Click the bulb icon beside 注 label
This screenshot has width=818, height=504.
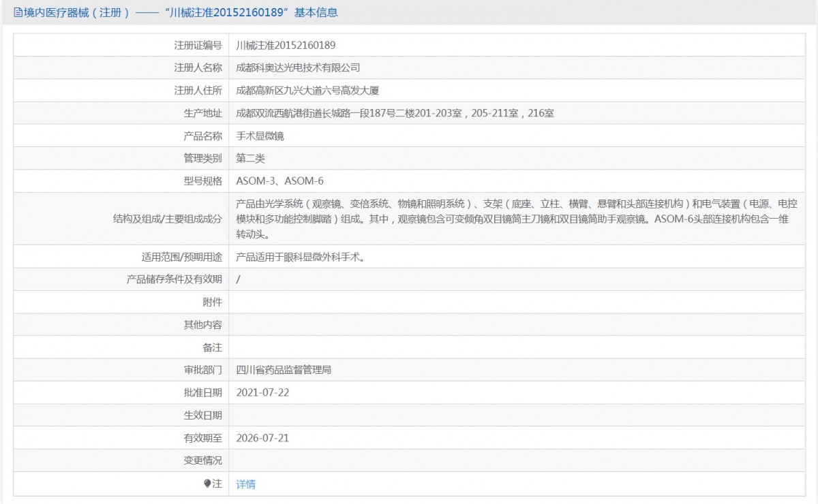click(x=208, y=484)
